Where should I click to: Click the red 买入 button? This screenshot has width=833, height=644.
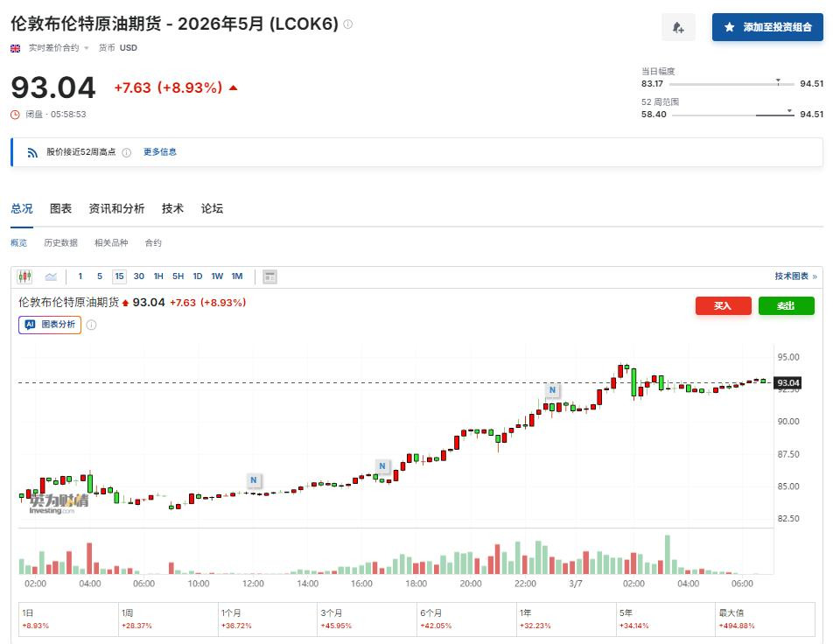point(723,305)
